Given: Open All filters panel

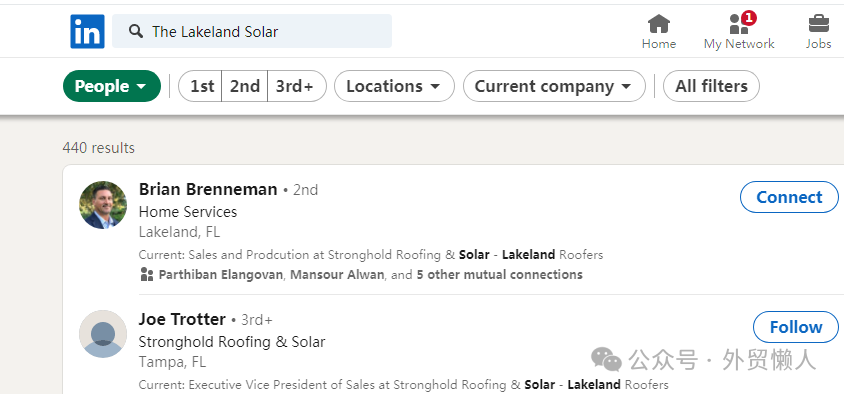Looking at the screenshot, I should (x=711, y=86).
